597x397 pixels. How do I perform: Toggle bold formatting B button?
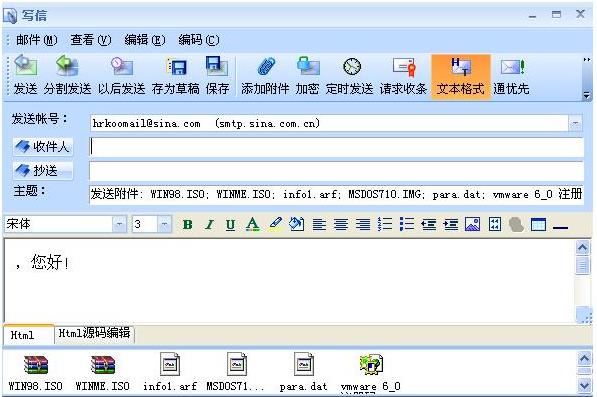pos(187,225)
